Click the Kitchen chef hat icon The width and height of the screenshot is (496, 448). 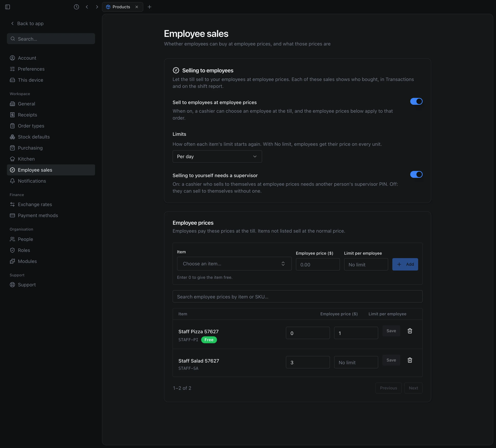12,159
